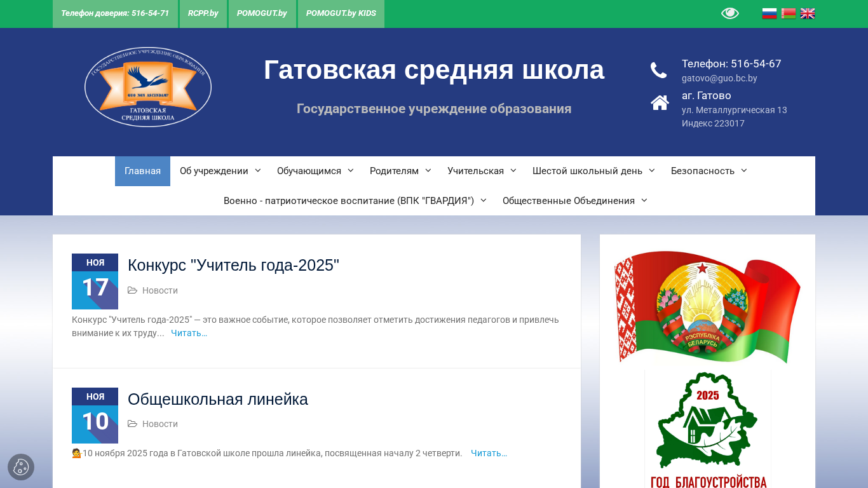868x488 pixels.
Task: Switch language with the Russian flag
Action: tap(770, 13)
